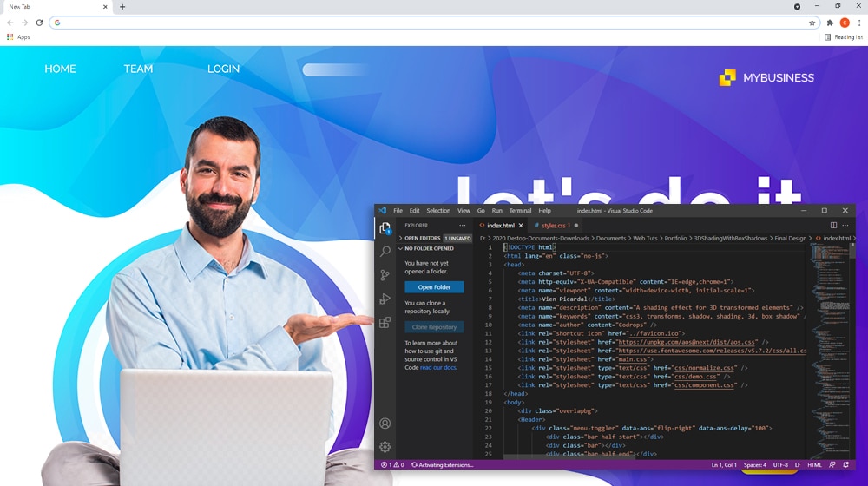868x486 pixels.
Task: Click Documents breadcrumb in VS Code path
Action: click(x=610, y=238)
